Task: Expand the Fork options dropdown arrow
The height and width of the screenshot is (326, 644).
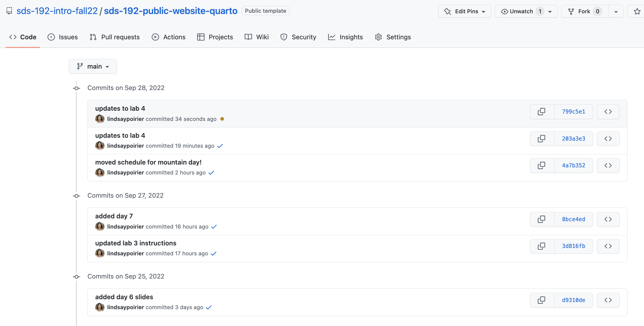Action: tap(616, 11)
